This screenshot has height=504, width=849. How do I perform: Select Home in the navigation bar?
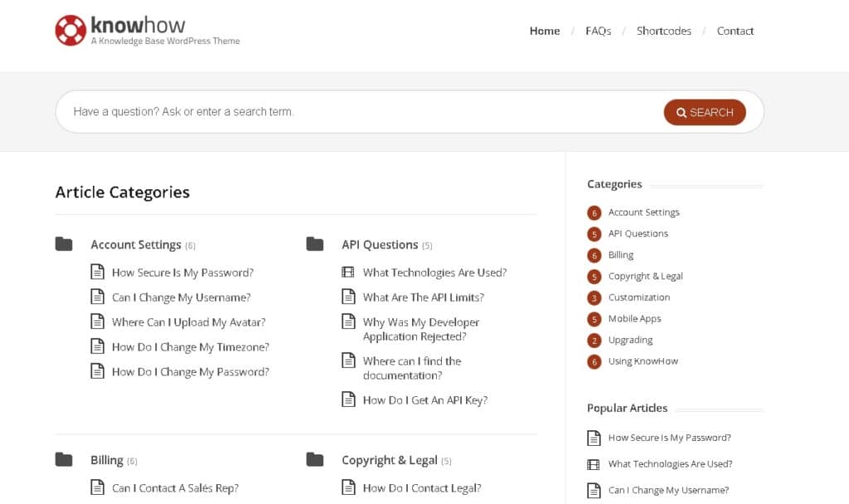click(544, 31)
